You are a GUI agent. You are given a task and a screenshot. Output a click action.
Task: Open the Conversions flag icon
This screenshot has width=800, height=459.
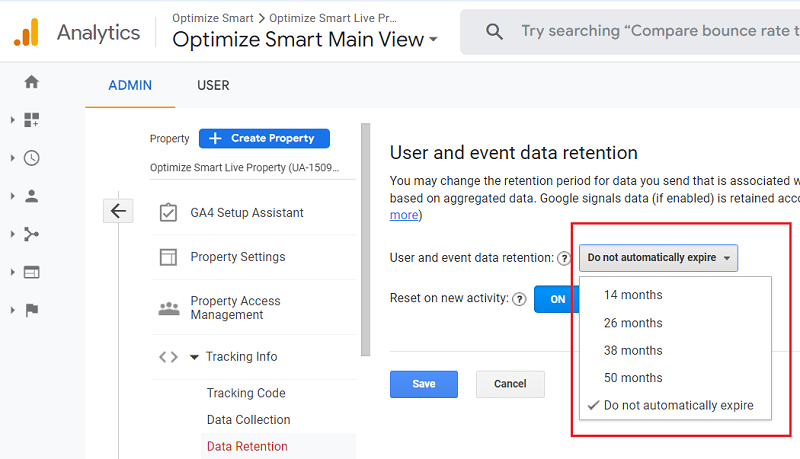click(x=32, y=310)
